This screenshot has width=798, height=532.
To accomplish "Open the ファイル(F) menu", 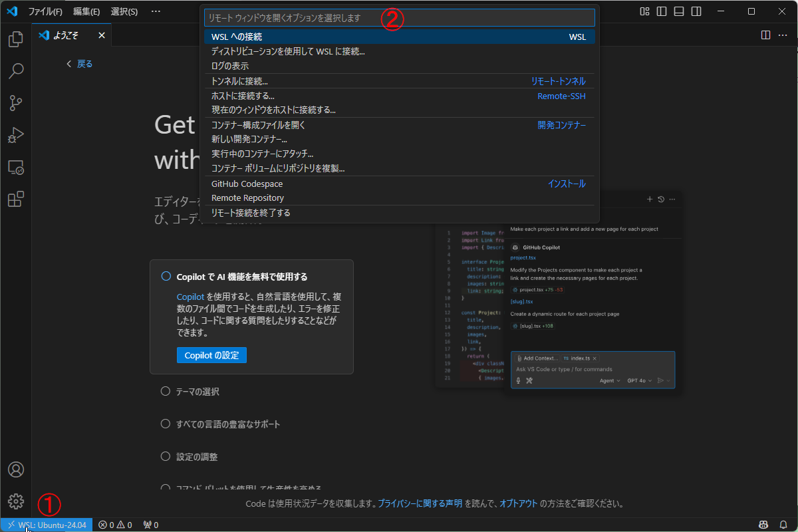I will (x=45, y=11).
